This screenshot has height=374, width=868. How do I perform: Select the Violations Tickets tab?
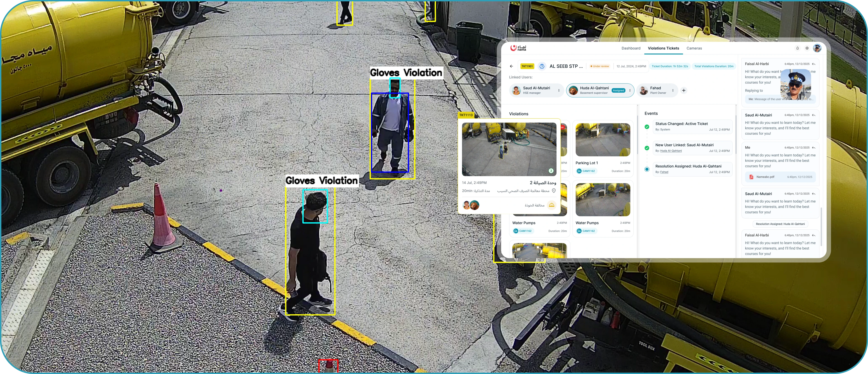click(x=663, y=48)
